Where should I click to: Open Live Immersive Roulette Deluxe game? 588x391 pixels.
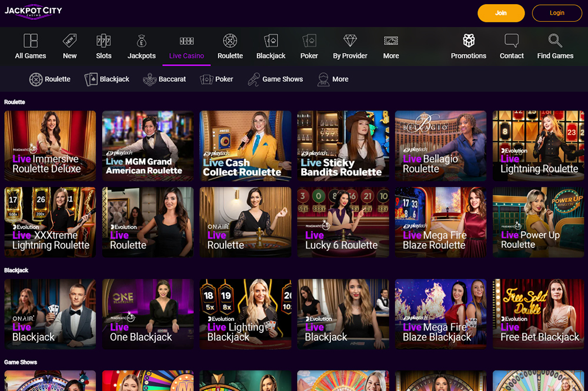tap(50, 146)
